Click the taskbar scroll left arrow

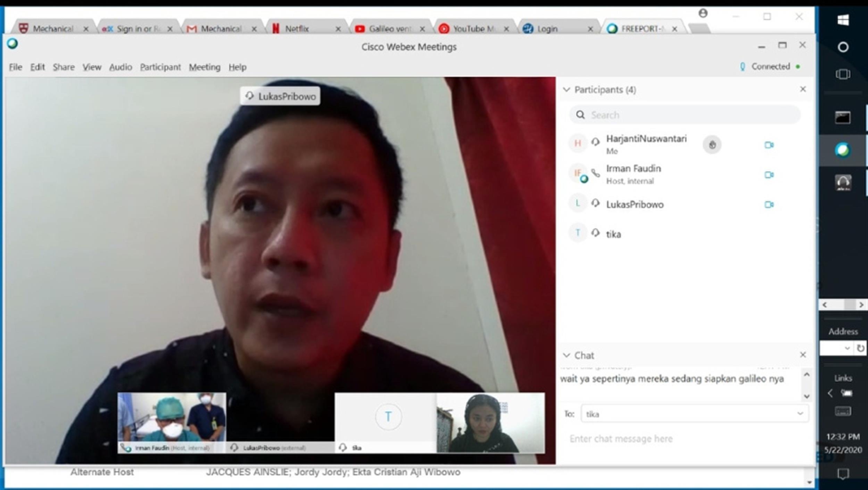click(x=825, y=305)
